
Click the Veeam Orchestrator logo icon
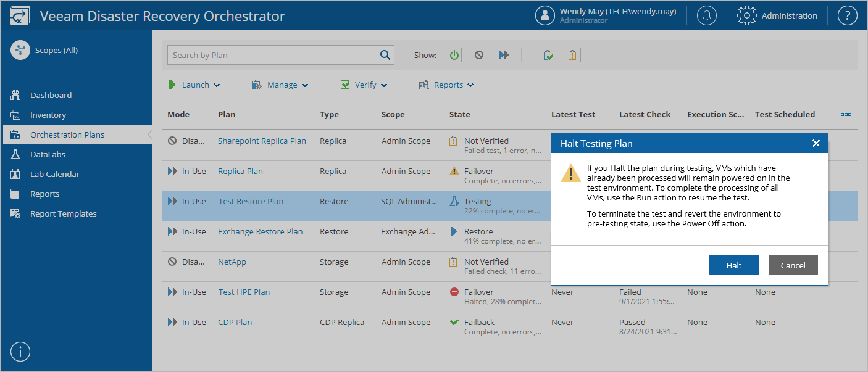coord(20,16)
